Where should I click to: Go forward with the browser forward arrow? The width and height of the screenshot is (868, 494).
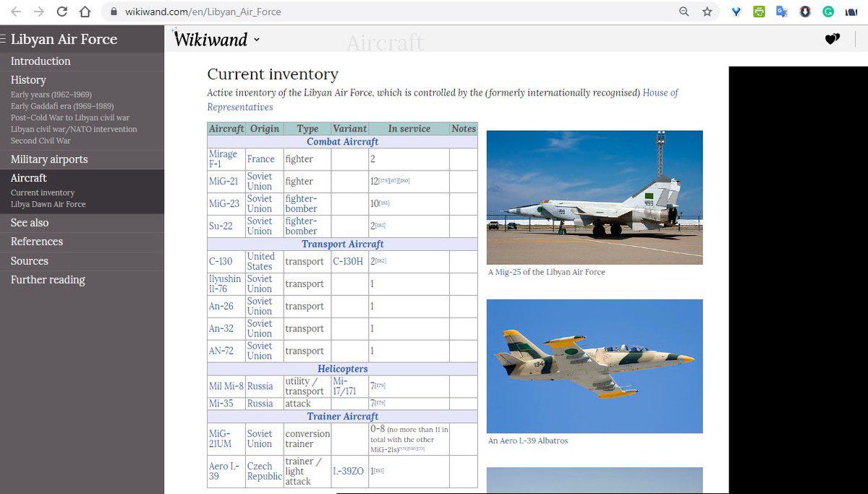click(39, 12)
